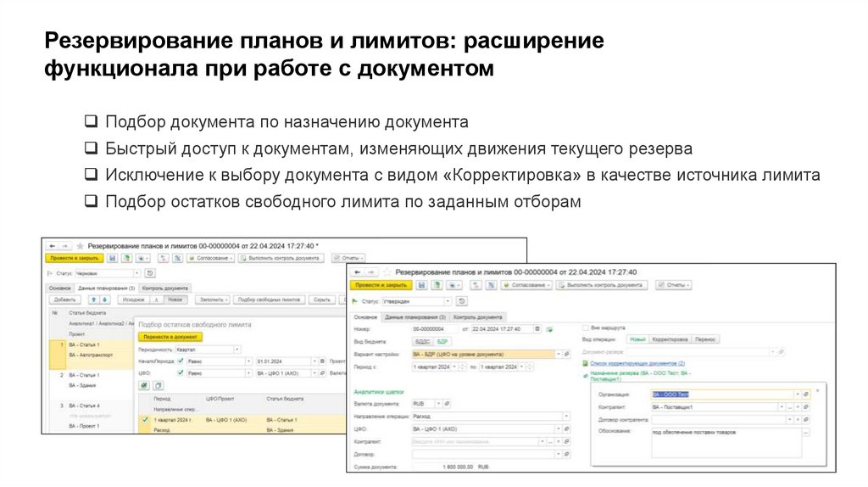This screenshot has width=868, height=487.
Task: Expand Статус Черновик dropdown in rear window
Action: [136, 273]
